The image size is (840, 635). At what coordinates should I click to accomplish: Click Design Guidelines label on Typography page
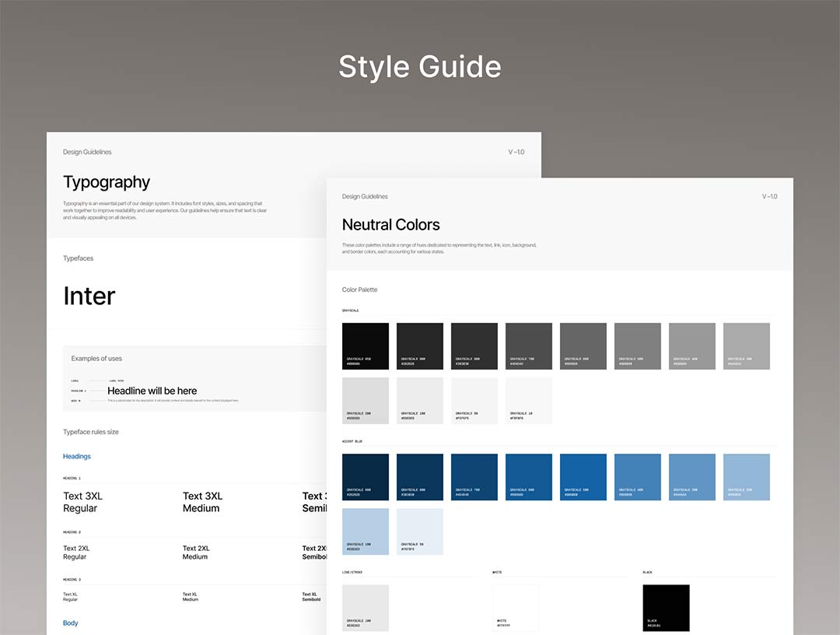click(87, 153)
